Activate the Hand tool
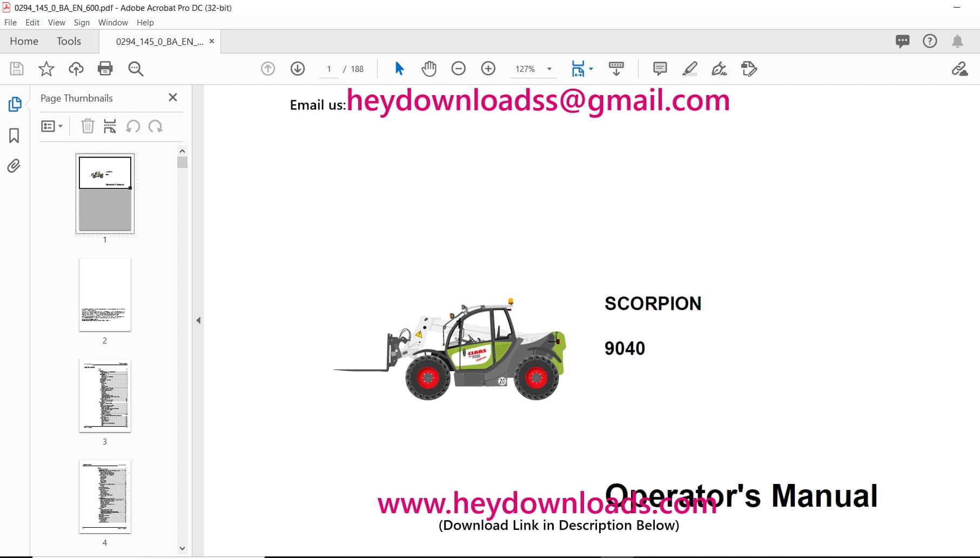Viewport: 980px width, 558px height. 428,69
